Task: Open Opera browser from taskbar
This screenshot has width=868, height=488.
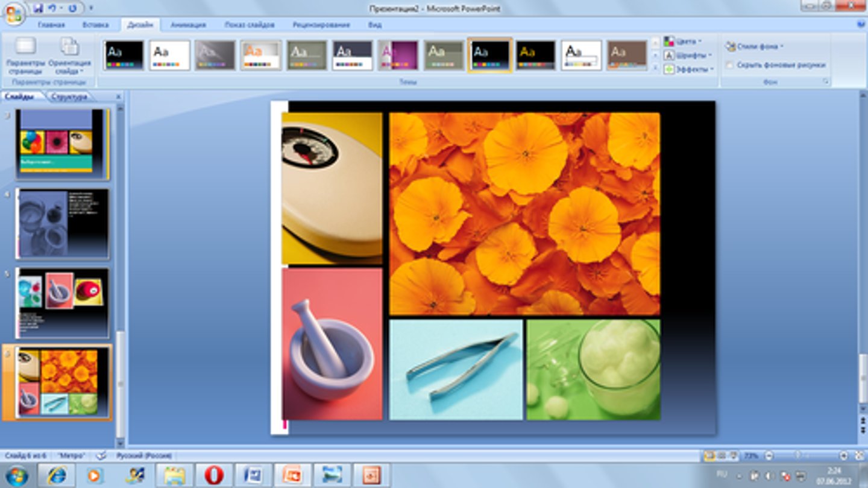Action: pyautogui.click(x=213, y=475)
